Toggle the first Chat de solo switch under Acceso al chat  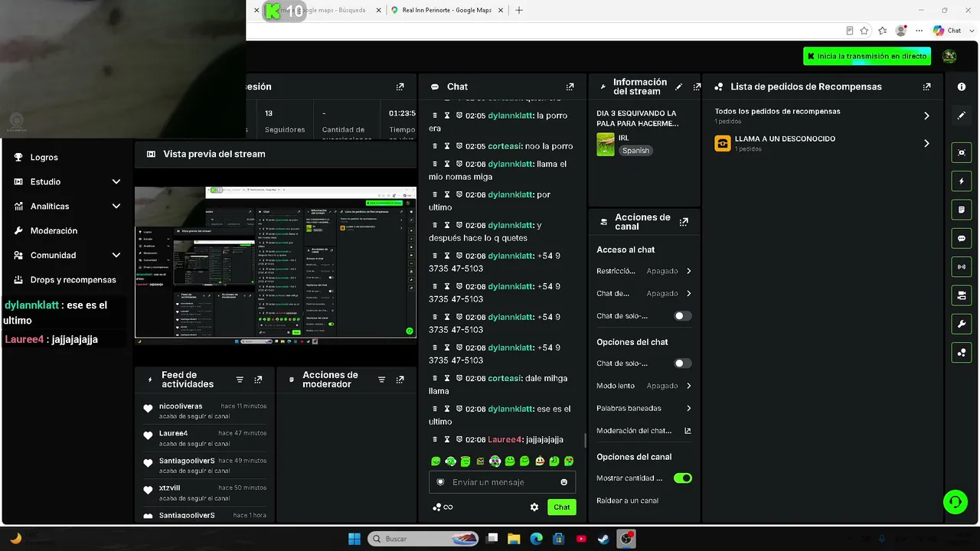682,316
